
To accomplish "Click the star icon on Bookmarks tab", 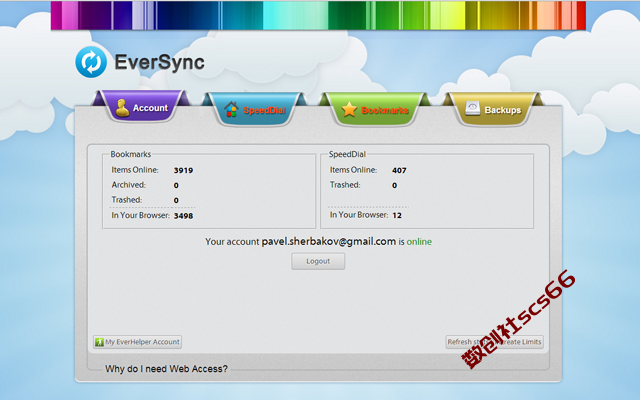I will (349, 109).
